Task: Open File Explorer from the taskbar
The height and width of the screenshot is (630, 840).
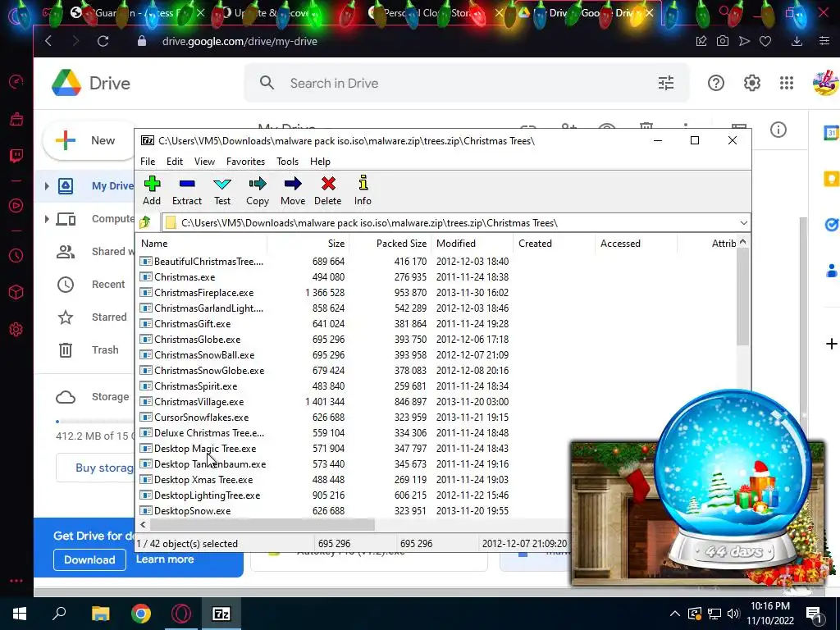Action: 100,614
